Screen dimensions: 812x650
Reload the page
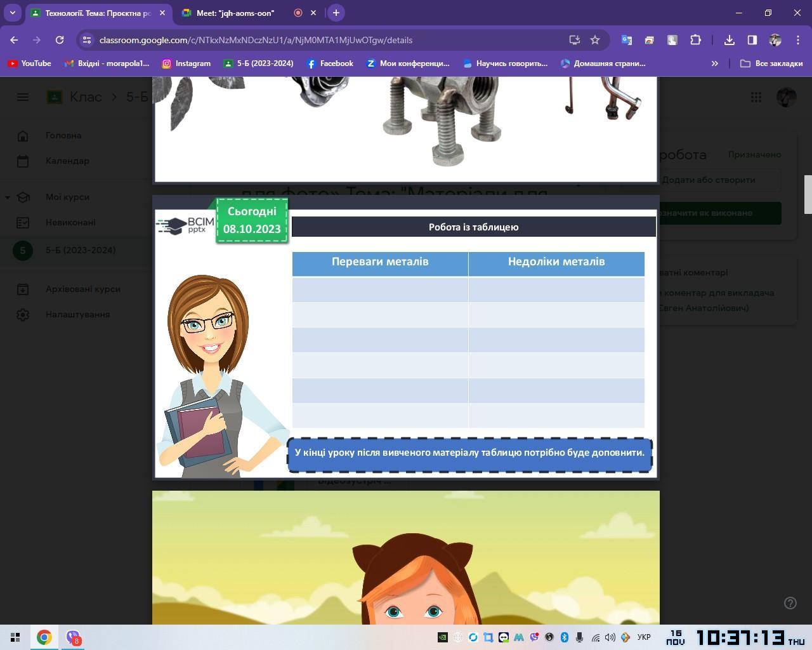pyautogui.click(x=60, y=40)
